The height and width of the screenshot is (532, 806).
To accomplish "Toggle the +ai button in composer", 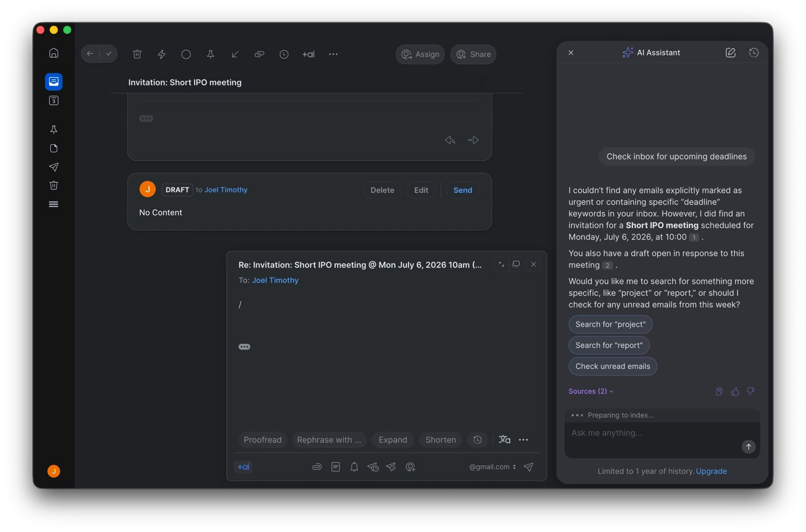I will tap(244, 467).
